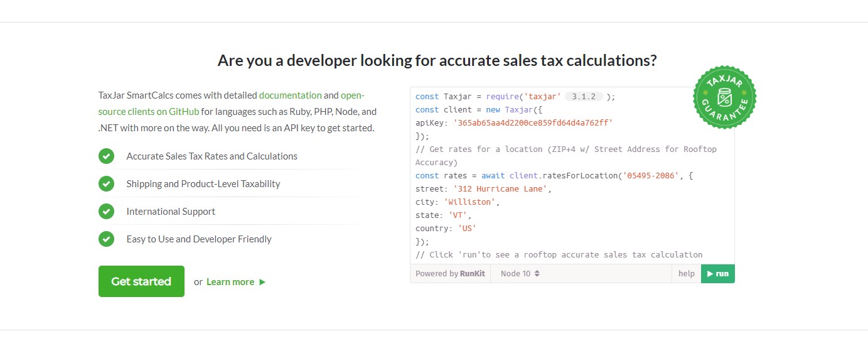Click the help button in RunKit bar
The image size is (868, 341).
(x=687, y=274)
